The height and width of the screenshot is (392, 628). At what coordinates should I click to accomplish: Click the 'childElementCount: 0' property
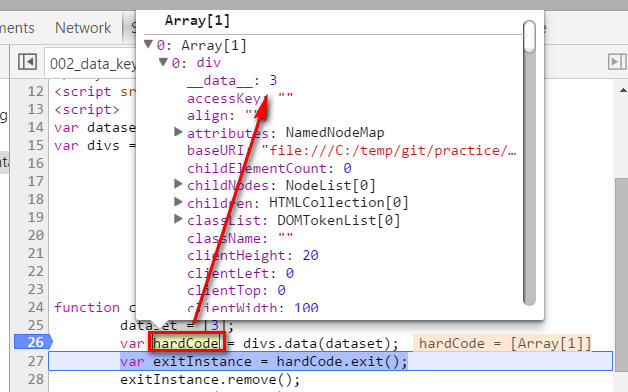(269, 168)
